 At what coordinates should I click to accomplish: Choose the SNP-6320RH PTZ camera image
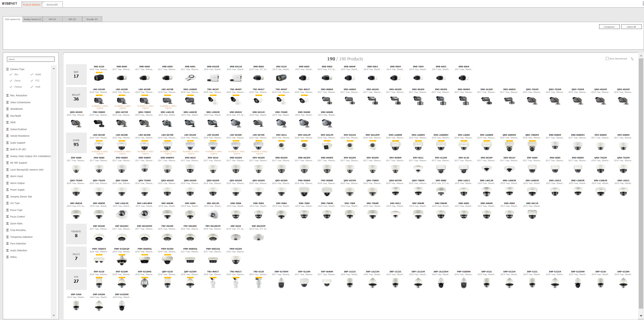[x=122, y=306]
